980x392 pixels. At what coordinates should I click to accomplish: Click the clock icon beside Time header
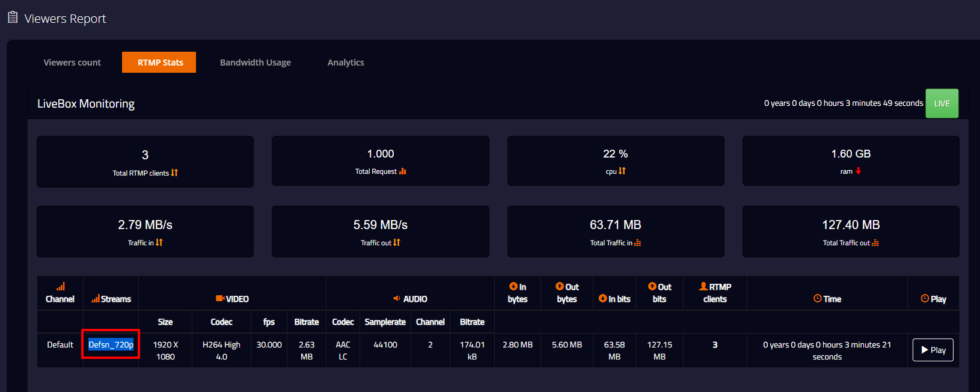click(x=818, y=298)
